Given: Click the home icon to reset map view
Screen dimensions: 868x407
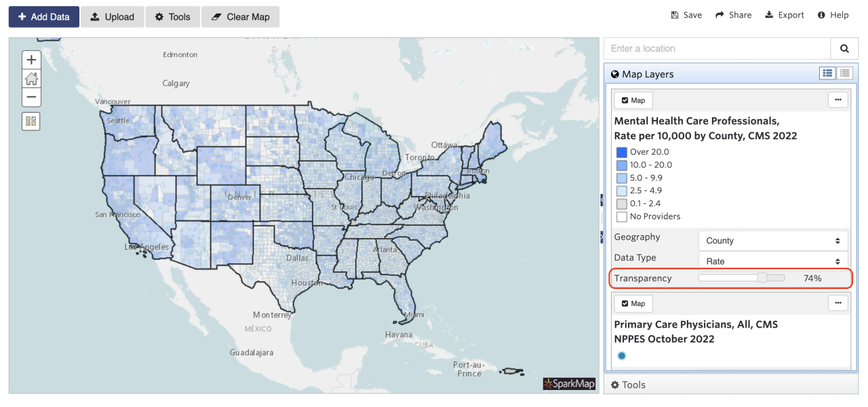Looking at the screenshot, I should 31,79.
